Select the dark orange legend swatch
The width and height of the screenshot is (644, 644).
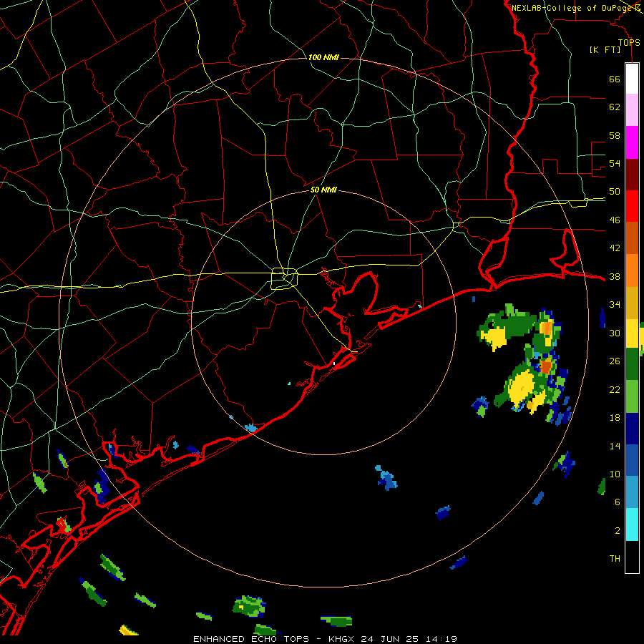pos(632,238)
